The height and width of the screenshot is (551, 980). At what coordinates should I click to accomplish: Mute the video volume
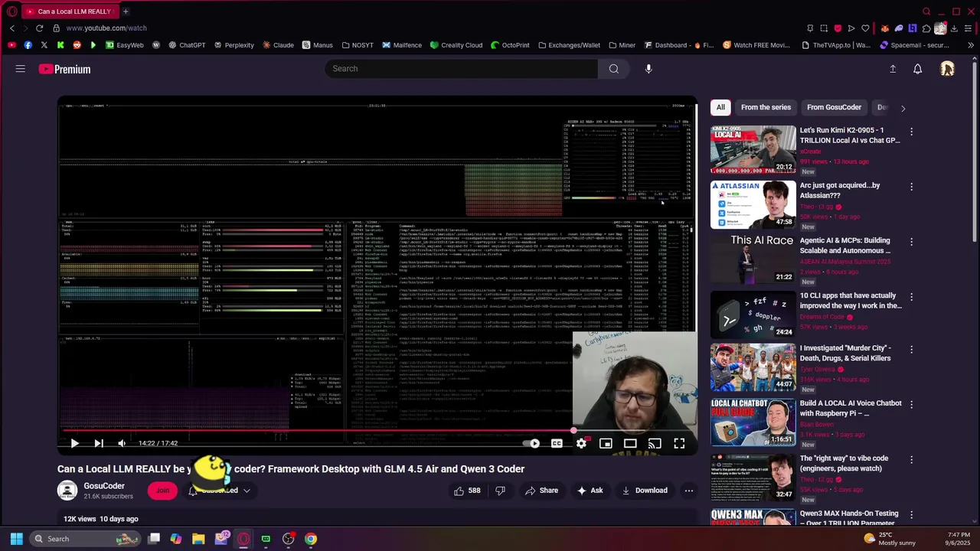[122, 443]
